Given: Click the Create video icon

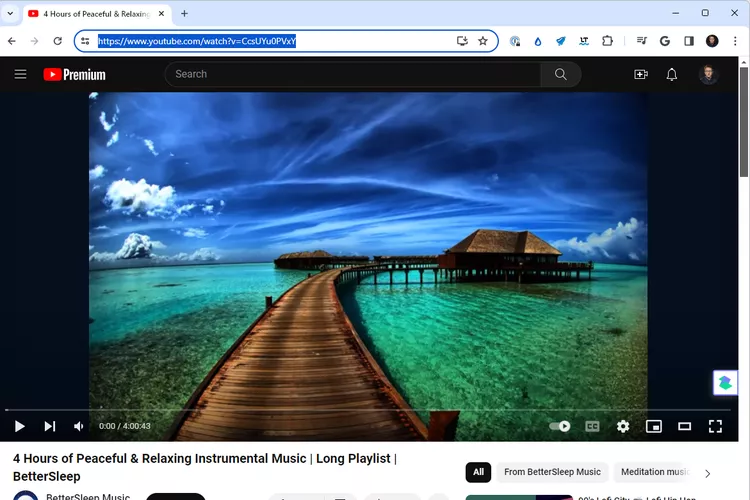Looking at the screenshot, I should [x=641, y=74].
